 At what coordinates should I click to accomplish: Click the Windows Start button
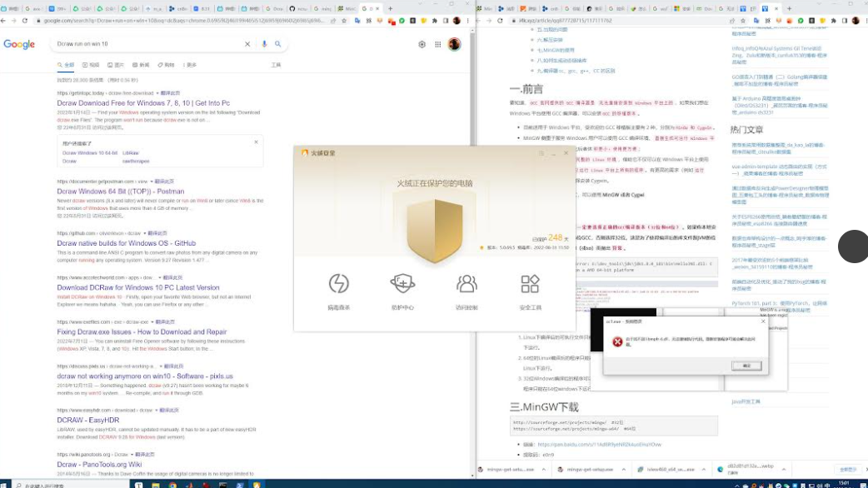(x=4, y=485)
